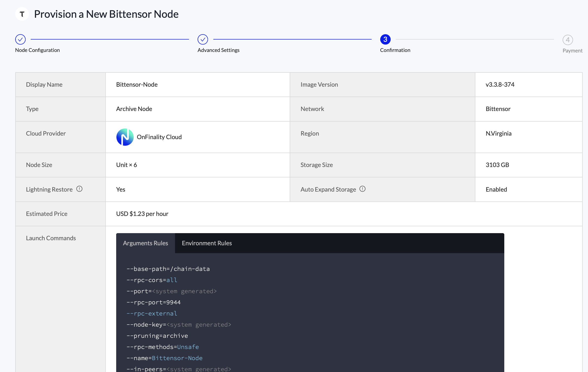Click the Payment step label

(x=572, y=50)
